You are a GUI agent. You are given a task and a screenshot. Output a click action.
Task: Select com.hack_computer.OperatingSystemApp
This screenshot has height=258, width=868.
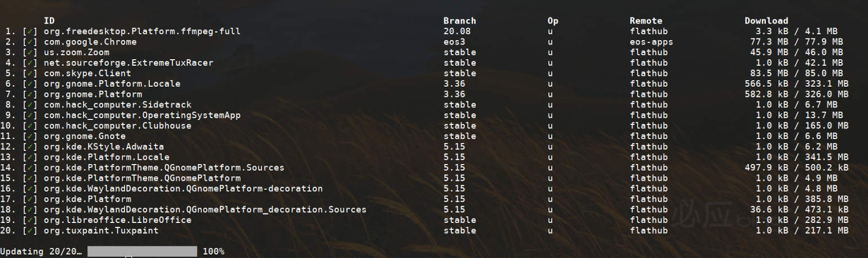(x=142, y=115)
